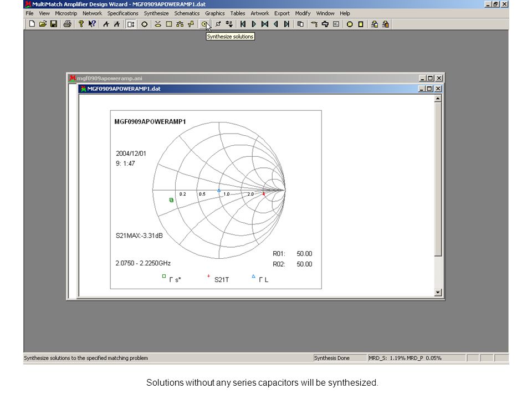The width and height of the screenshot is (532, 399).
Task: Click the blue ΓL triangle marker on the chart
Action: click(219, 191)
